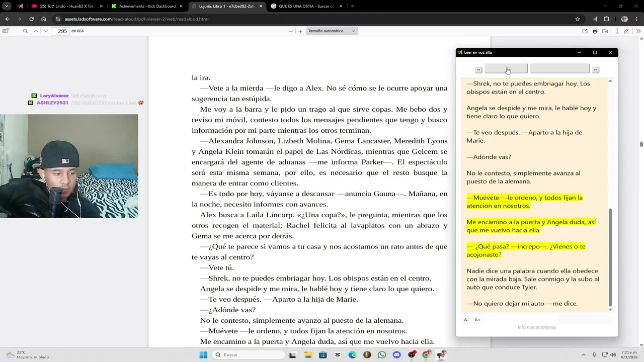644x362 pixels.
Task: Open the browser three-dot menu
Action: pyautogui.click(x=637, y=19)
